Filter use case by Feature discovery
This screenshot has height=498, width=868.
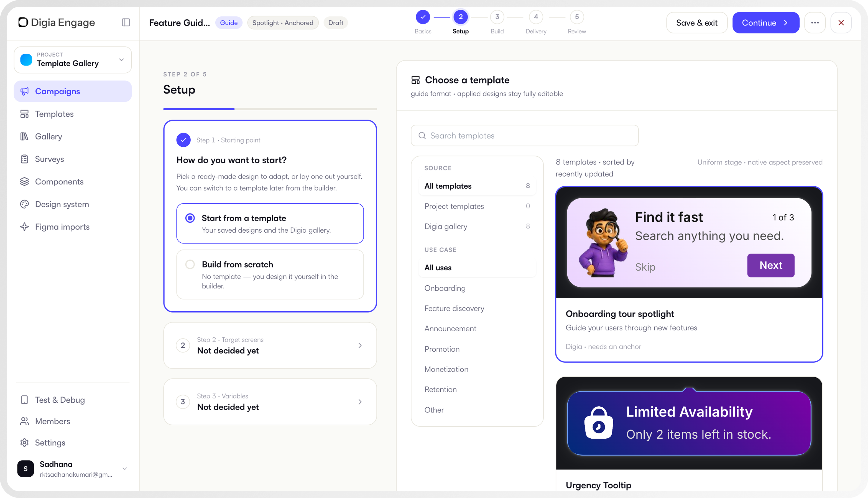tap(477, 309)
